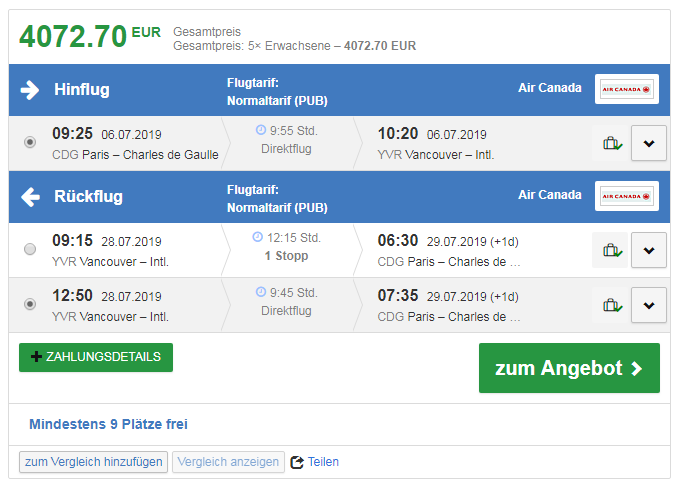This screenshot has width=679, height=487.
Task: Click the zum Angebot button
Action: pyautogui.click(x=569, y=368)
